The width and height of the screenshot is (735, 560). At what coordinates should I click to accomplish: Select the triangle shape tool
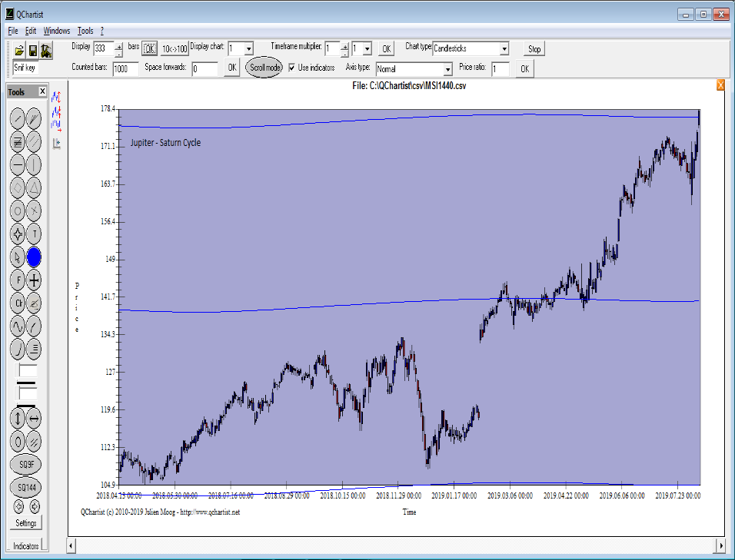(x=35, y=187)
